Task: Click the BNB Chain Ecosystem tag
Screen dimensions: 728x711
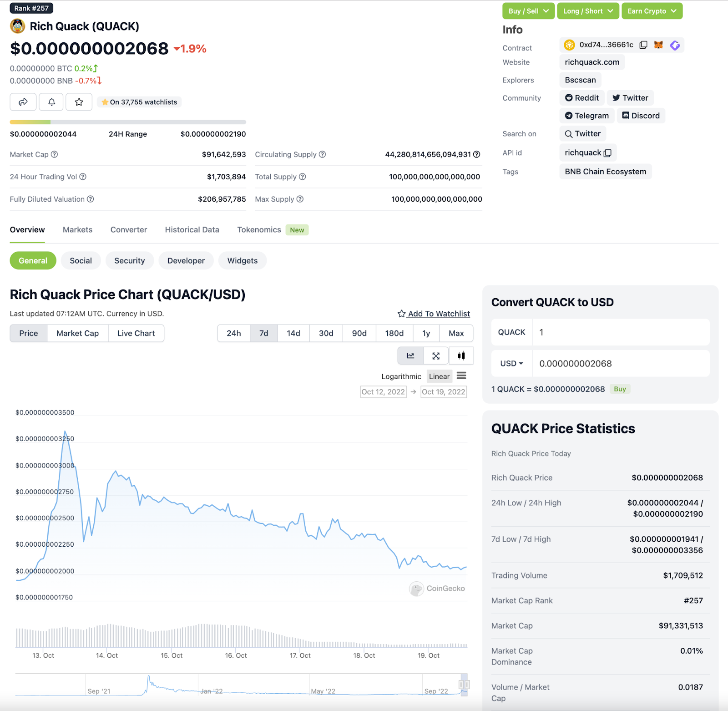Action: click(x=606, y=172)
